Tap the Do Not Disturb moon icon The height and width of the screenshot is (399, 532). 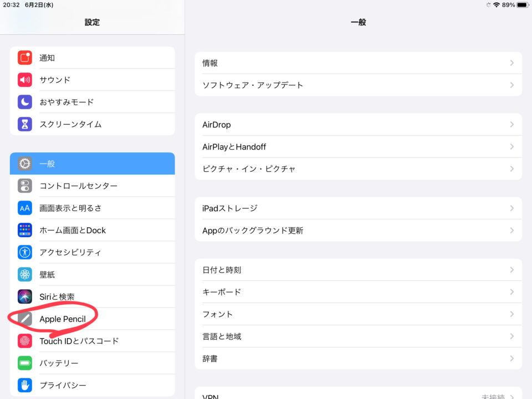click(x=25, y=102)
